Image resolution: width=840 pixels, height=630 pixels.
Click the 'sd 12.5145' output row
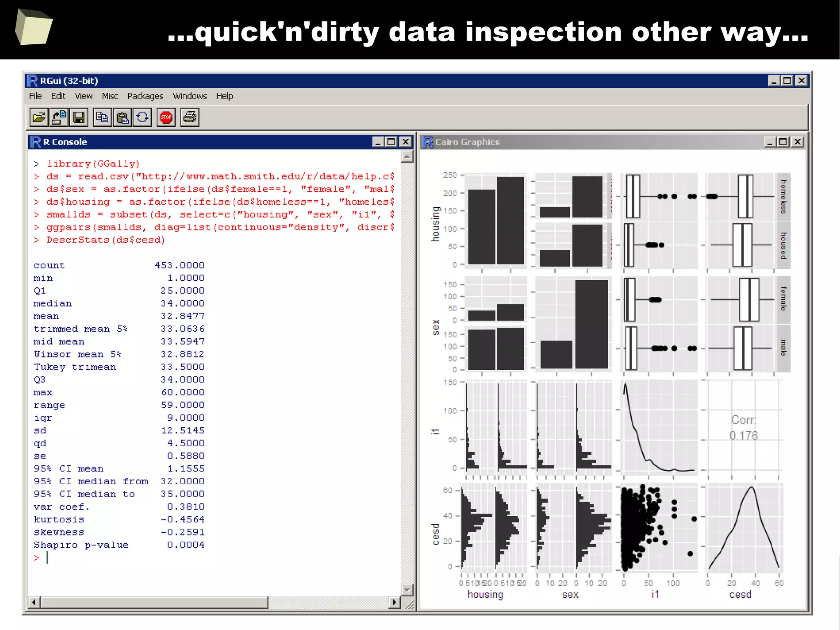(119, 431)
